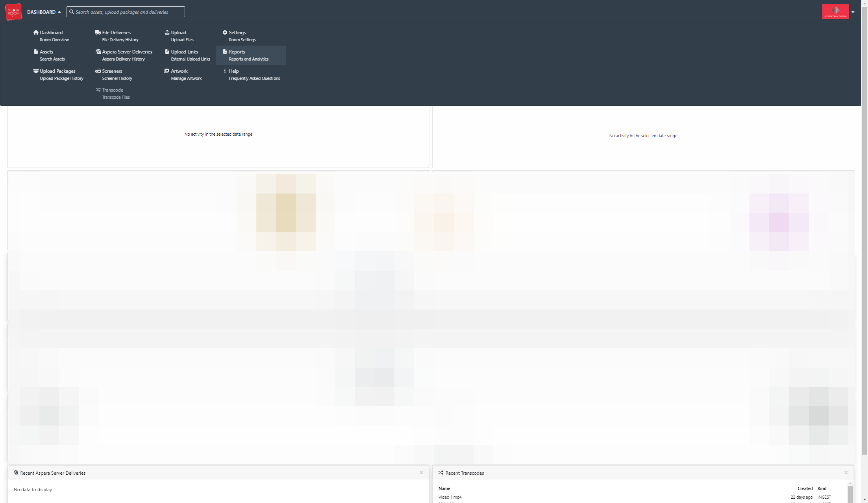868x503 pixels.
Task: Focus the assets search field
Action: click(126, 12)
